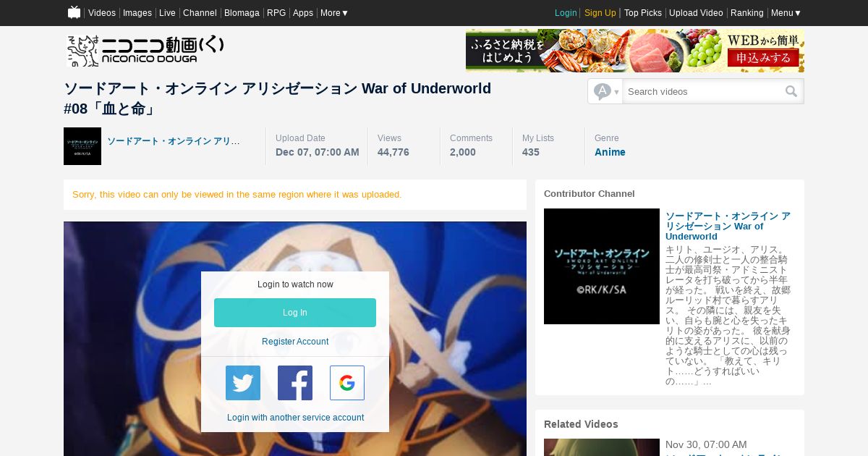The width and height of the screenshot is (868, 456).
Task: Expand the Menu dropdown at top right
Action: pos(786,13)
